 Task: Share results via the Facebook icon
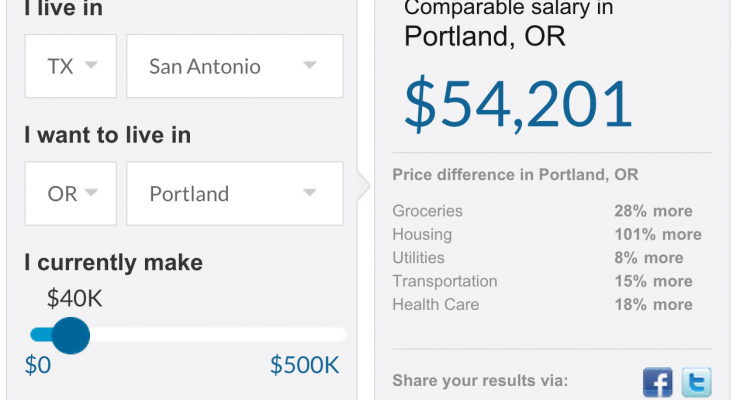click(x=657, y=383)
